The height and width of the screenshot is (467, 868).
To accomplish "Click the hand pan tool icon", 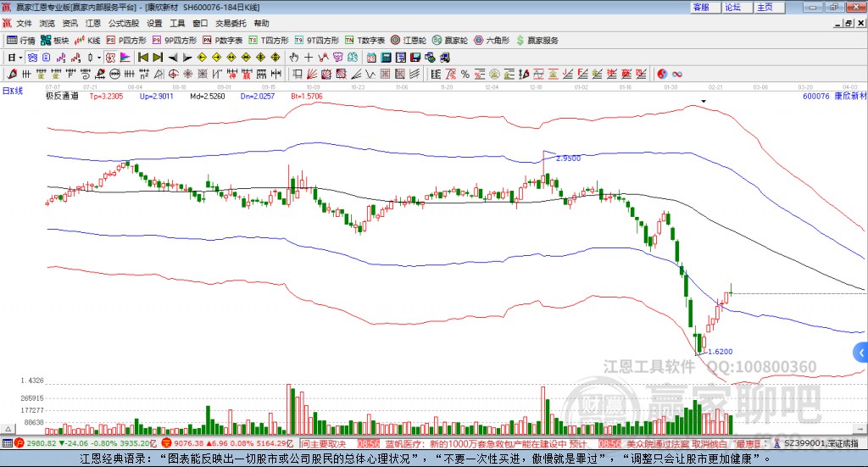I will click(294, 57).
